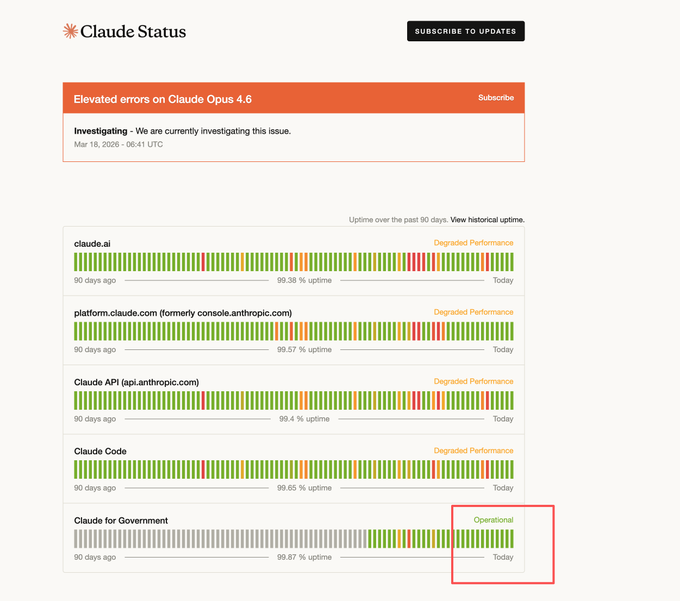
Task: Open the View historical uptime link
Action: coord(487,220)
